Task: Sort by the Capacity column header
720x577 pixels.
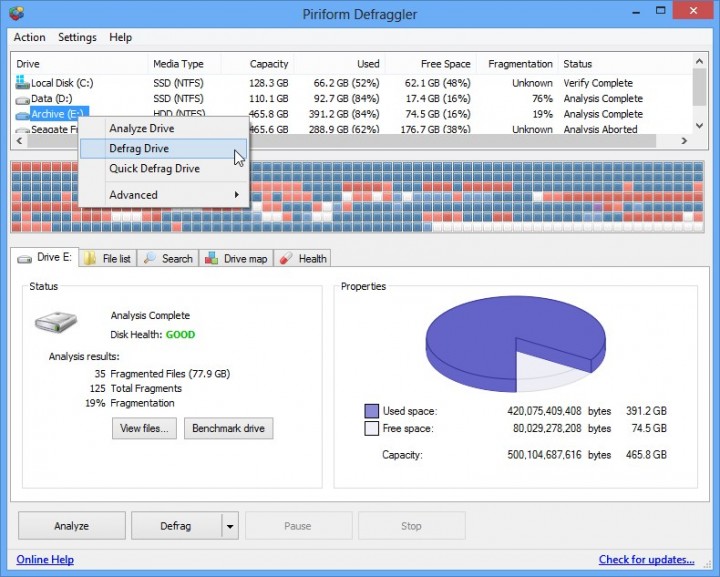Action: (x=258, y=64)
